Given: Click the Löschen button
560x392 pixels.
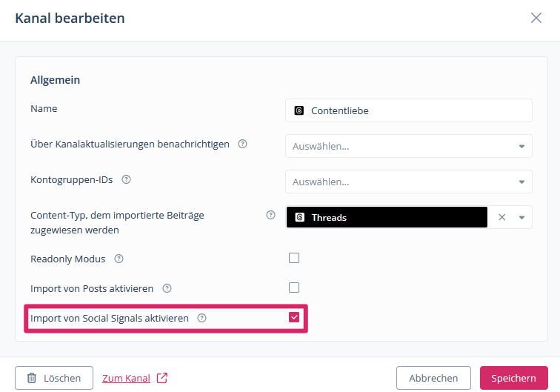Looking at the screenshot, I should click(54, 378).
